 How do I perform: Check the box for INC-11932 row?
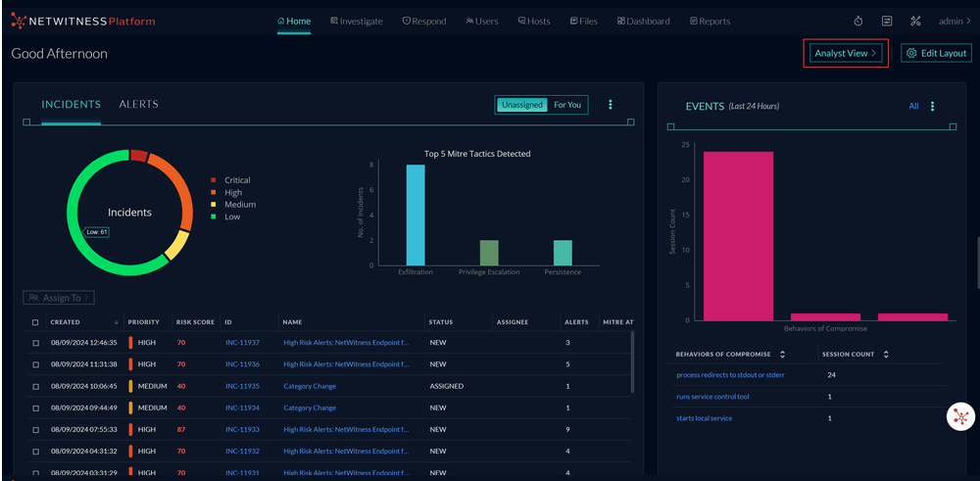click(35, 451)
